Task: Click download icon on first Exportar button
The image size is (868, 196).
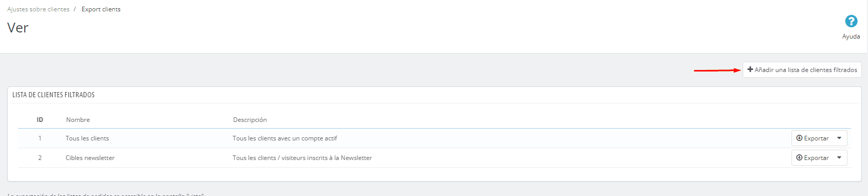Action: pos(799,138)
